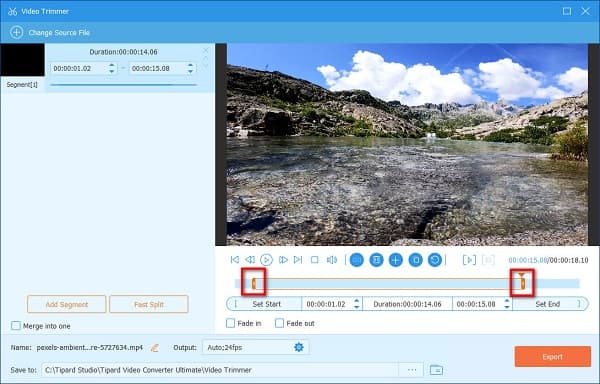Jump to the previous segment start icon

(x=235, y=260)
